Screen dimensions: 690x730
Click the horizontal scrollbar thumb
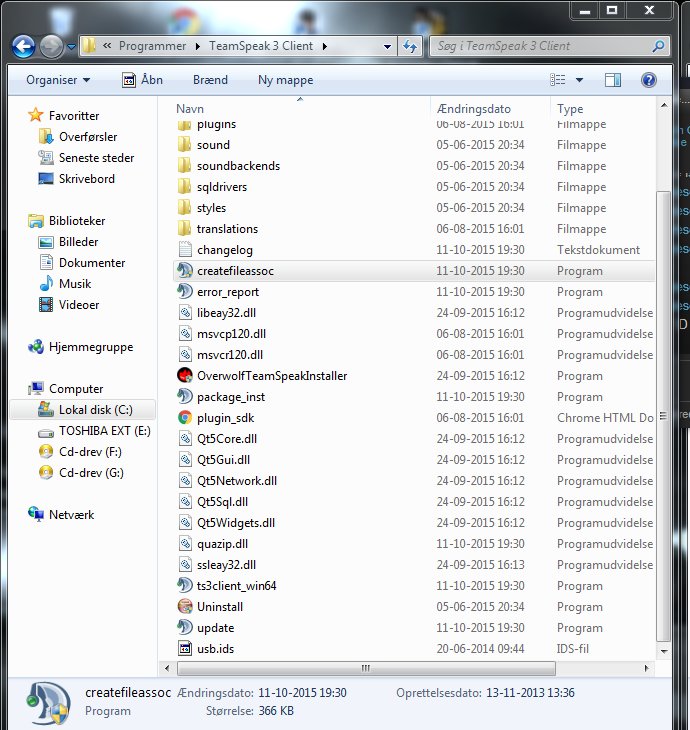click(x=366, y=668)
